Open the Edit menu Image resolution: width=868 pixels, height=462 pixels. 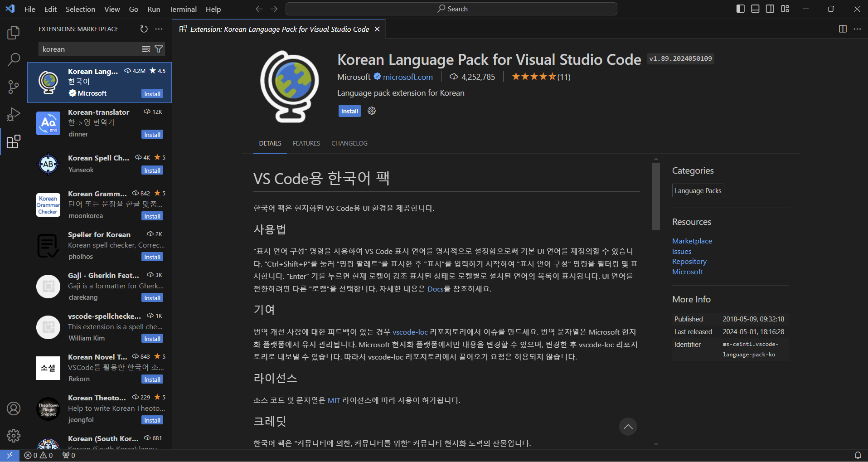[x=50, y=9]
